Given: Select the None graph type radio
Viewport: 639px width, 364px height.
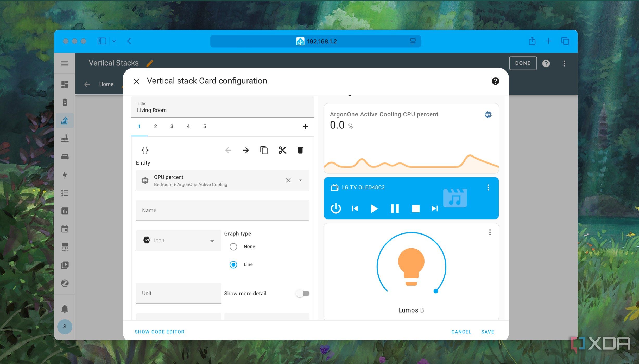Looking at the screenshot, I should point(233,246).
